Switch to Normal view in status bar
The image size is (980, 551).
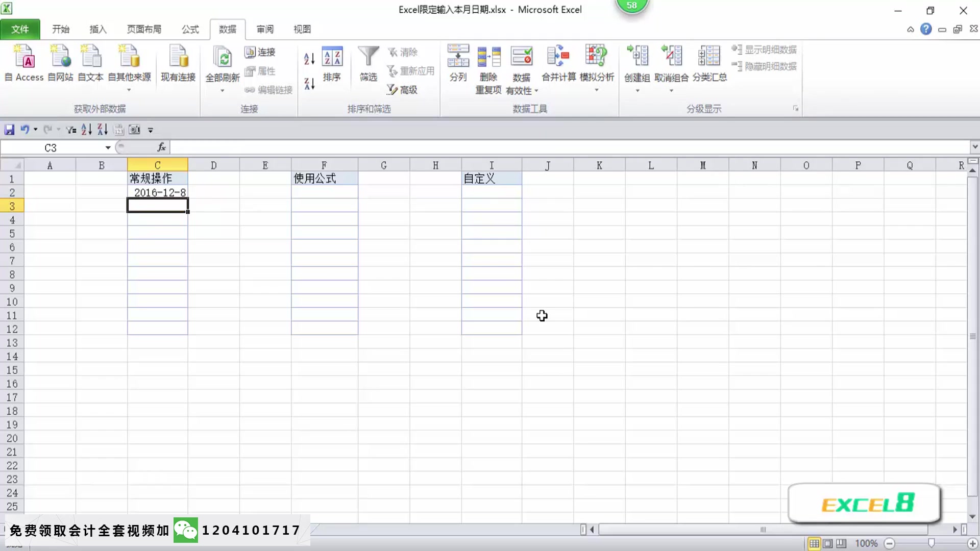point(814,543)
